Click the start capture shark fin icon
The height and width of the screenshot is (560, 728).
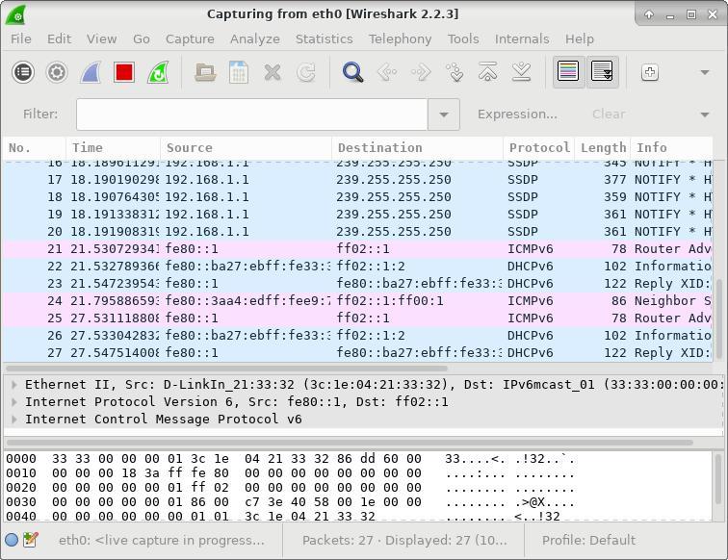(x=91, y=72)
